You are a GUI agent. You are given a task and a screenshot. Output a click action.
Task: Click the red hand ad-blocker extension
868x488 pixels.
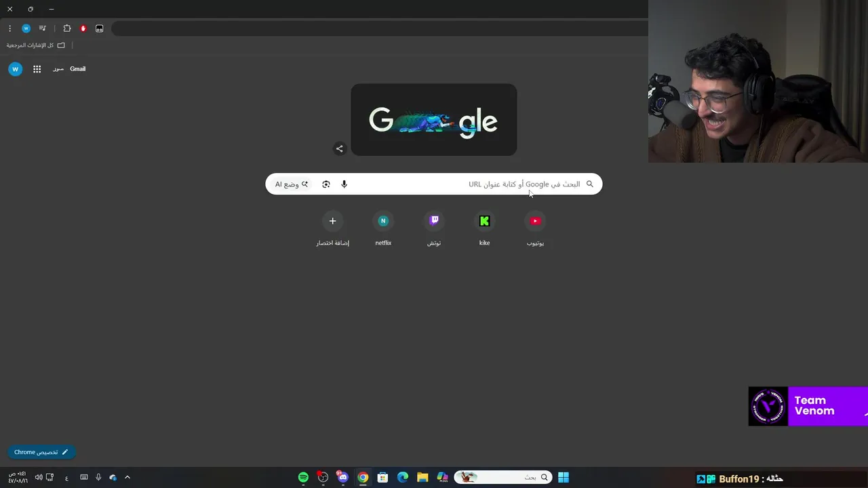pyautogui.click(x=83, y=28)
